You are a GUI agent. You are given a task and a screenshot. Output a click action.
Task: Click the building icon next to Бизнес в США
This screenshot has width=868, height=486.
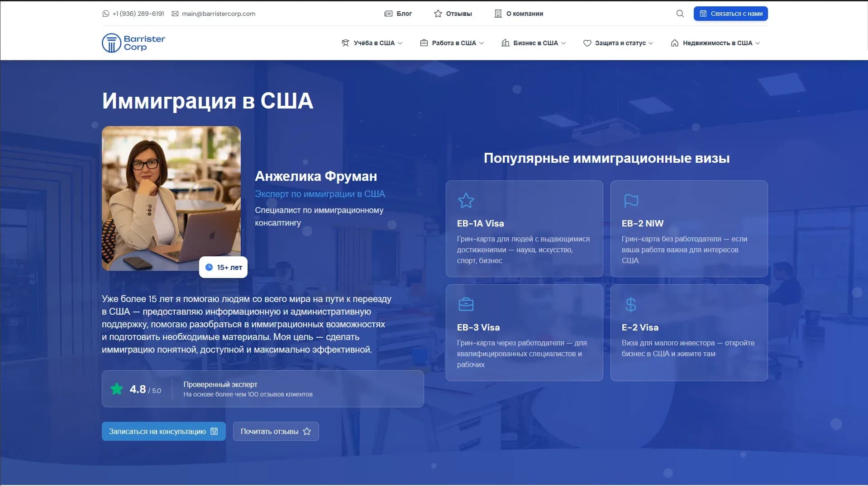tap(506, 43)
